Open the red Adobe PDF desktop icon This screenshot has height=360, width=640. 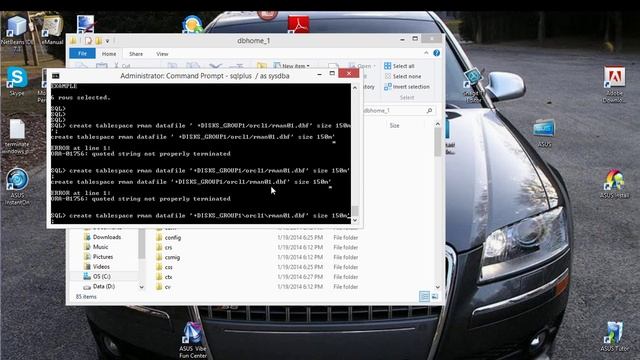click(298, 24)
